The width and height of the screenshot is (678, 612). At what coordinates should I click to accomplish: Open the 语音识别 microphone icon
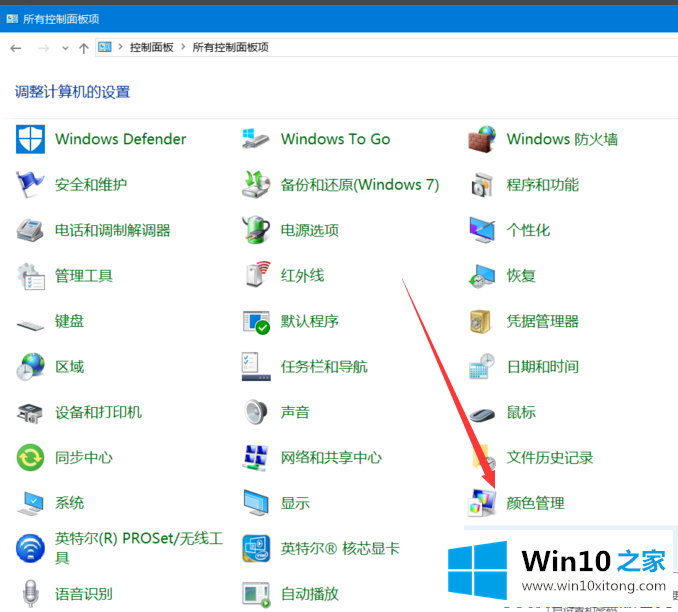[30, 593]
